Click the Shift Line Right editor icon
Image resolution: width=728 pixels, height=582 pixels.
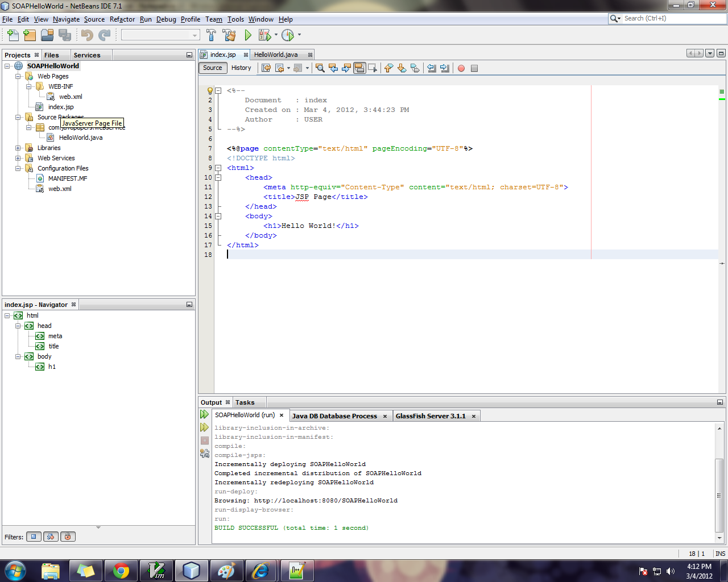(444, 68)
